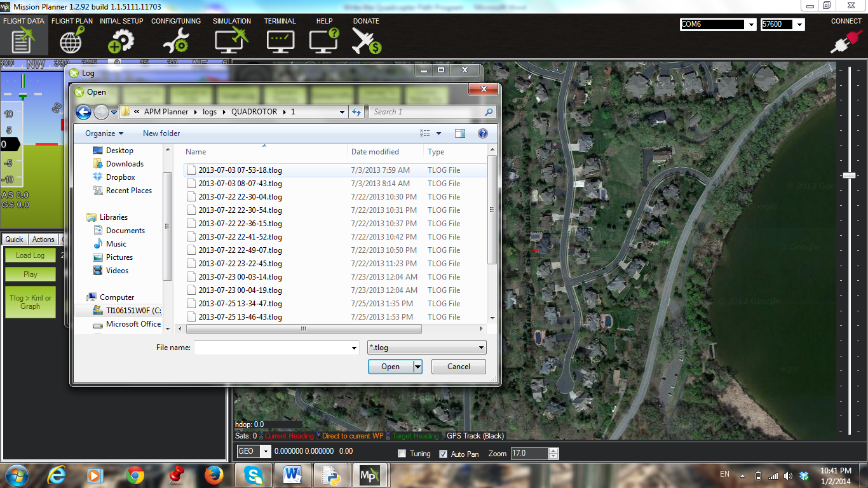Increase Zoom value with stepper
Screen dimensions: 868x488
[553, 451]
